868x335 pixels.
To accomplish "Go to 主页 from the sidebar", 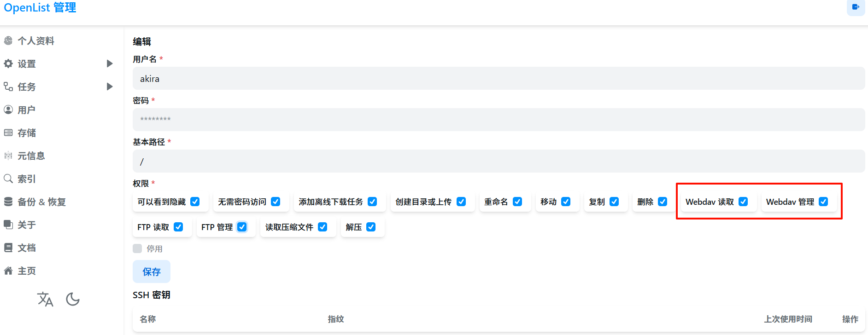I will (x=27, y=271).
